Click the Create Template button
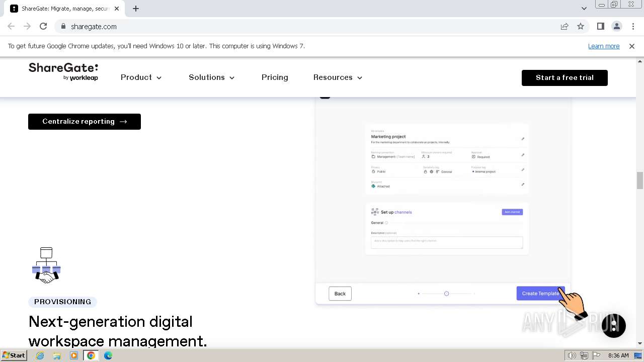 tap(540, 294)
